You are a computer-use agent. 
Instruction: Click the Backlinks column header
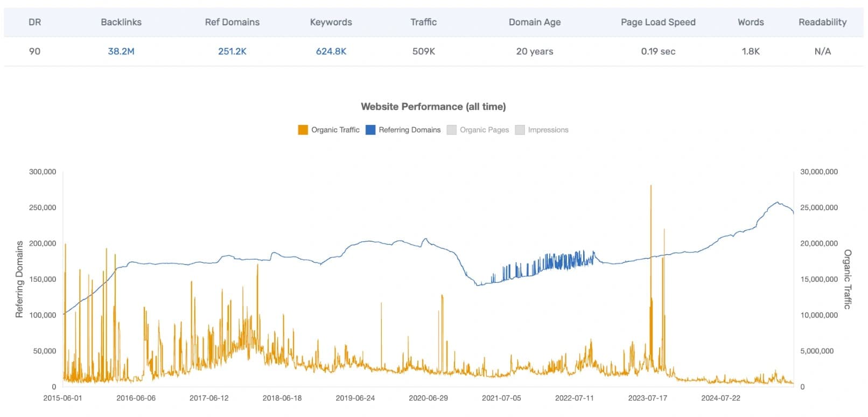point(121,22)
